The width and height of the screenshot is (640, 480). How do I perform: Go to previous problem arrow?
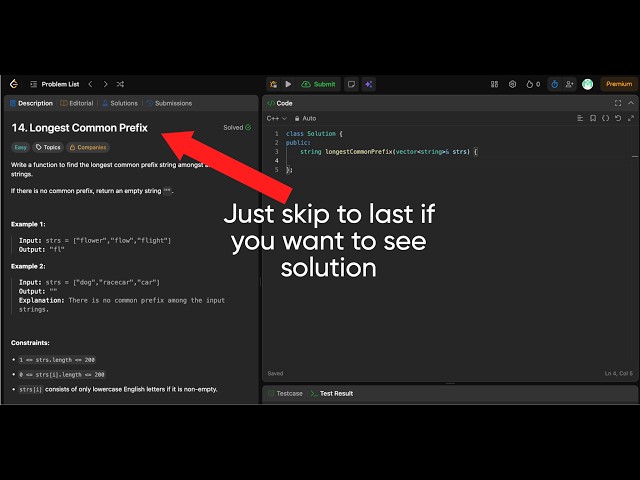[x=91, y=84]
